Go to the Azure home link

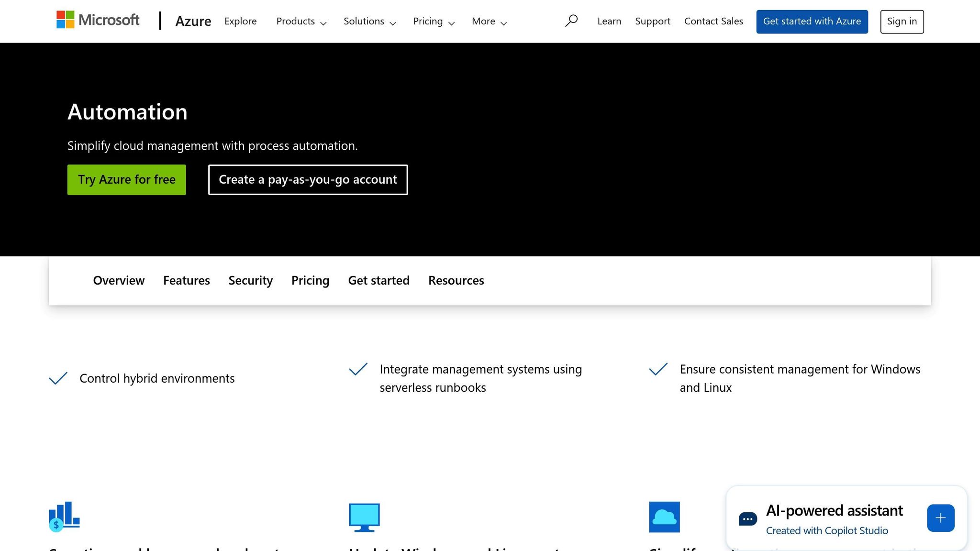[x=193, y=21]
